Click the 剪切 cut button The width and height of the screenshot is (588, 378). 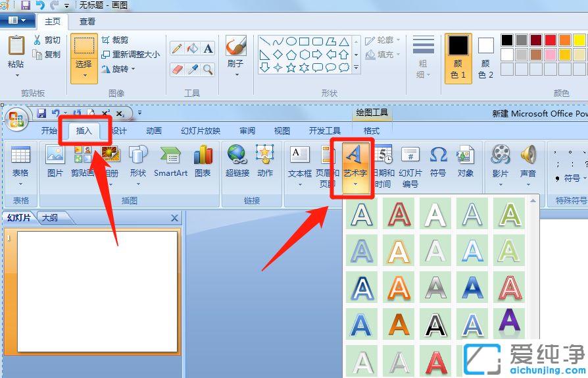47,40
